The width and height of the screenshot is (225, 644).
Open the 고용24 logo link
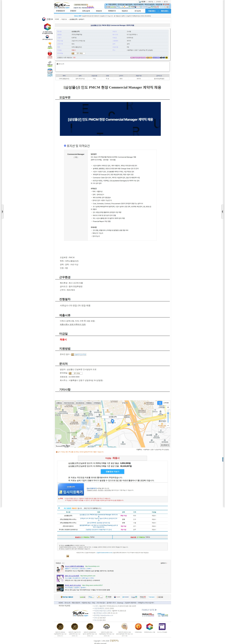pos(47,19)
